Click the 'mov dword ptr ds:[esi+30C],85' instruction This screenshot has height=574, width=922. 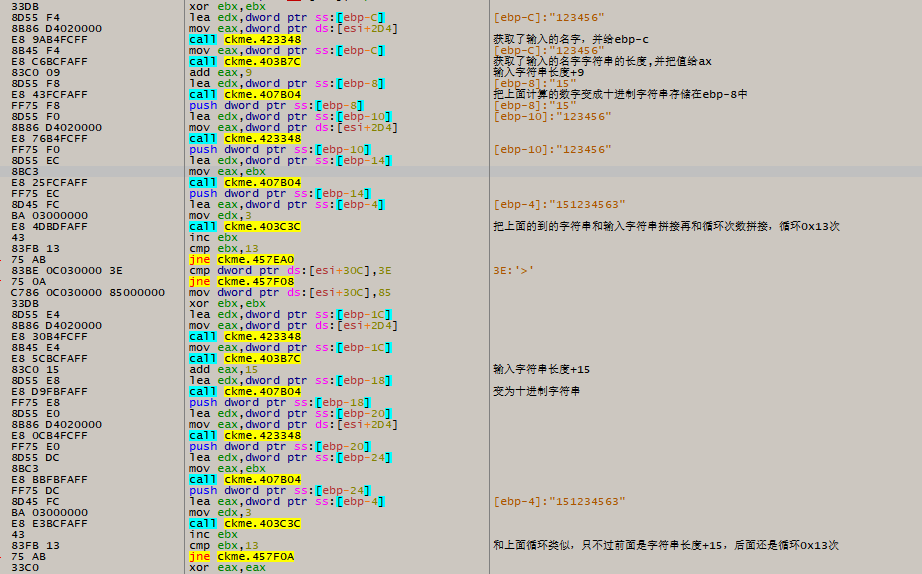coord(290,292)
